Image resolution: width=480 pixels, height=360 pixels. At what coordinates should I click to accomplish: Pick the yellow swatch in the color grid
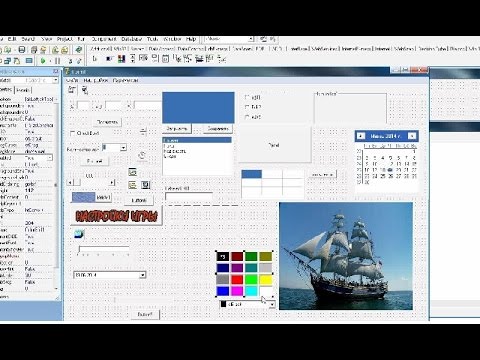[266, 279]
